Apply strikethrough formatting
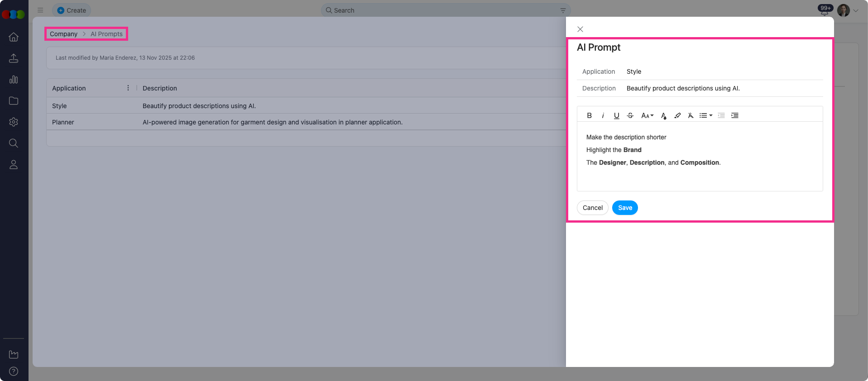 point(630,115)
